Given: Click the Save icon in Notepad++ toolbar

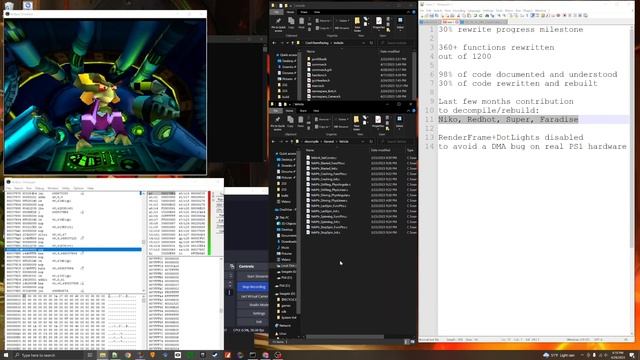Looking at the screenshot, I should [x=432, y=16].
